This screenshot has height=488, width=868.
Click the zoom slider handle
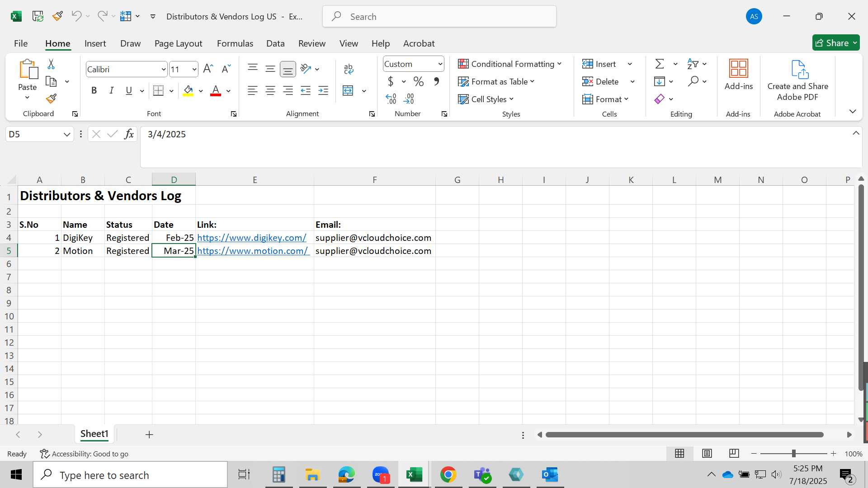[x=793, y=454]
